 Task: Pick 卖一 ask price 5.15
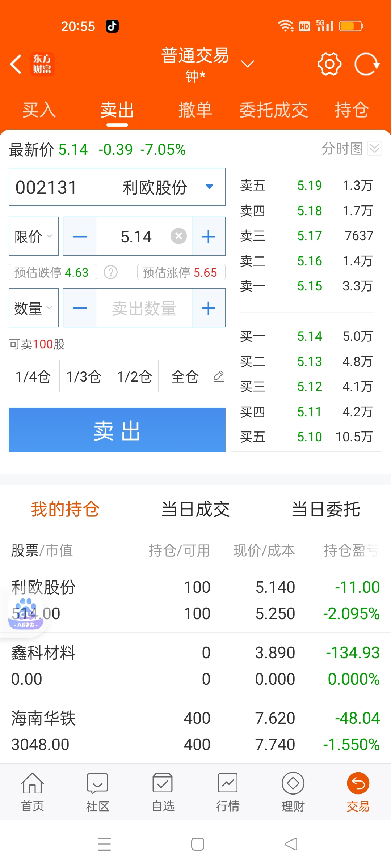click(306, 286)
